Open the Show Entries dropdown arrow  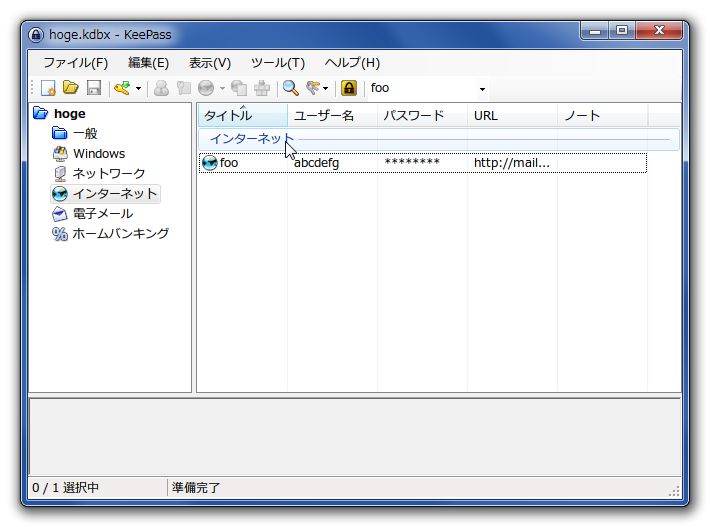click(x=325, y=88)
